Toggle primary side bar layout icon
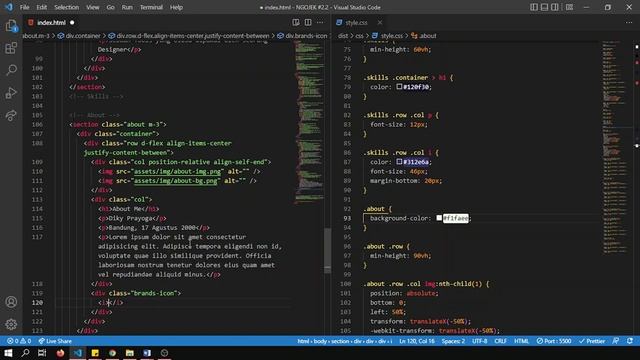 pos(534,7)
